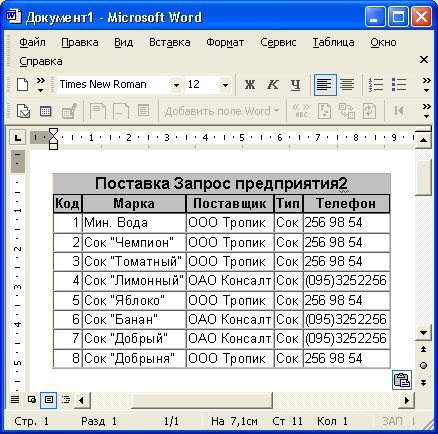Image resolution: width=438 pixels, height=434 pixels.
Task: Expand the formatting toolbar options chevron
Action: [x=426, y=85]
